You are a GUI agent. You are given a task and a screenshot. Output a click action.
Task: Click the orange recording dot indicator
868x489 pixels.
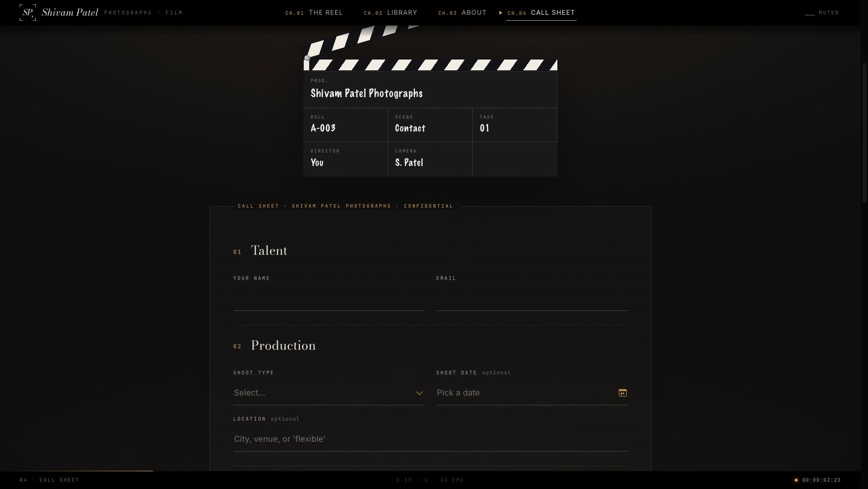point(796,480)
